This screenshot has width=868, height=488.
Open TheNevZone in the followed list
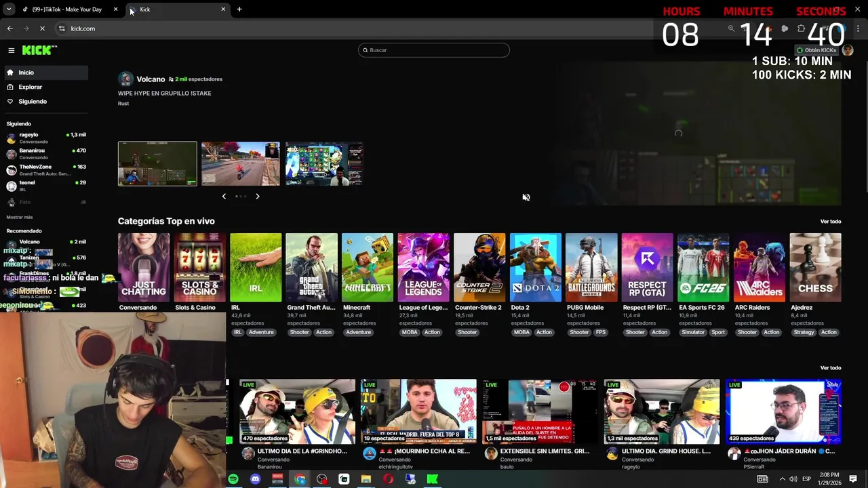point(45,170)
